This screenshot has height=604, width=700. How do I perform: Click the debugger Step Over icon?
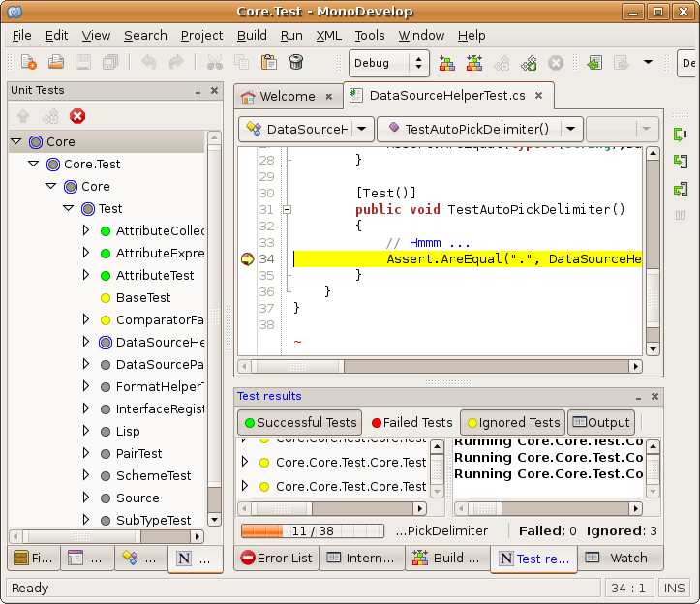click(680, 134)
